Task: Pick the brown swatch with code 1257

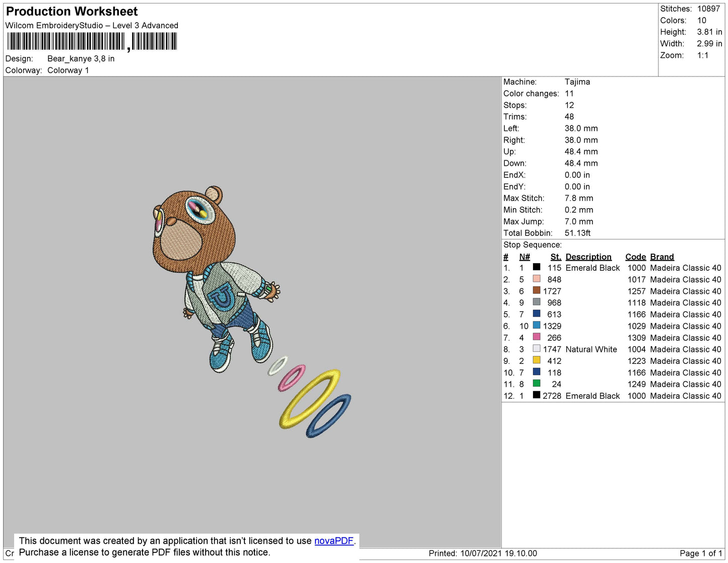Action: [537, 291]
